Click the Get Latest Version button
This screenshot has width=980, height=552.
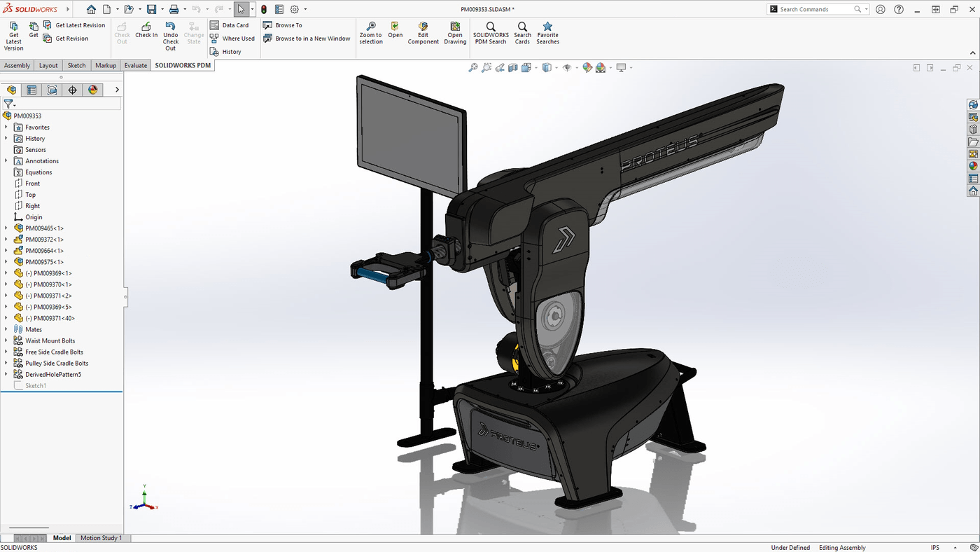pos(13,33)
